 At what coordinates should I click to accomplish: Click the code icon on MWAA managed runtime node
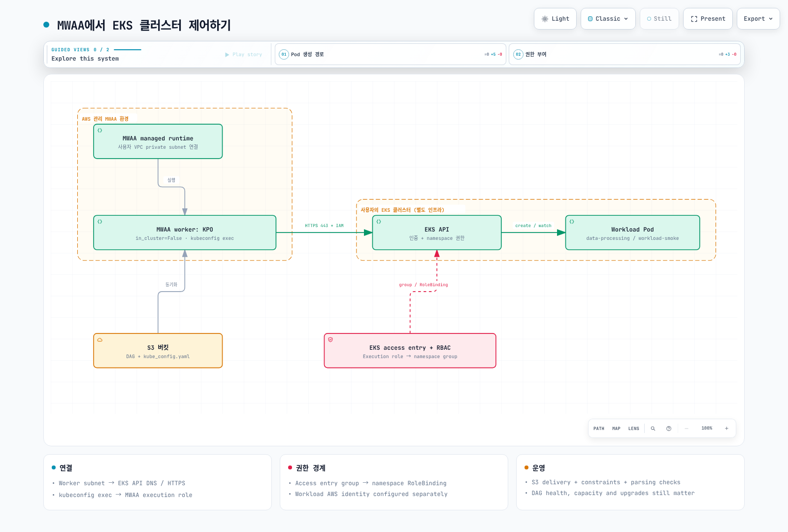point(100,131)
